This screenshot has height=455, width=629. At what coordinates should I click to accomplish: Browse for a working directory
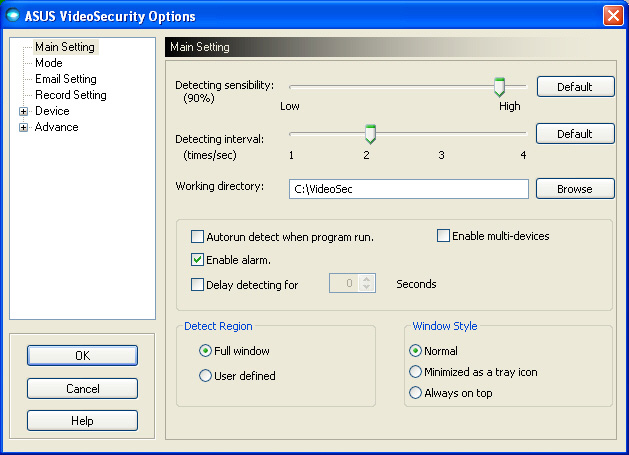(x=575, y=189)
